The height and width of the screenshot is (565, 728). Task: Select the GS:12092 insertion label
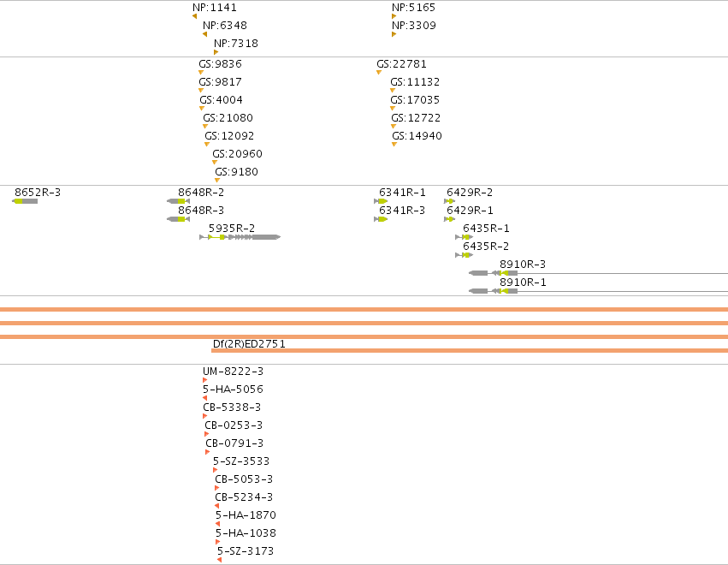click(229, 136)
